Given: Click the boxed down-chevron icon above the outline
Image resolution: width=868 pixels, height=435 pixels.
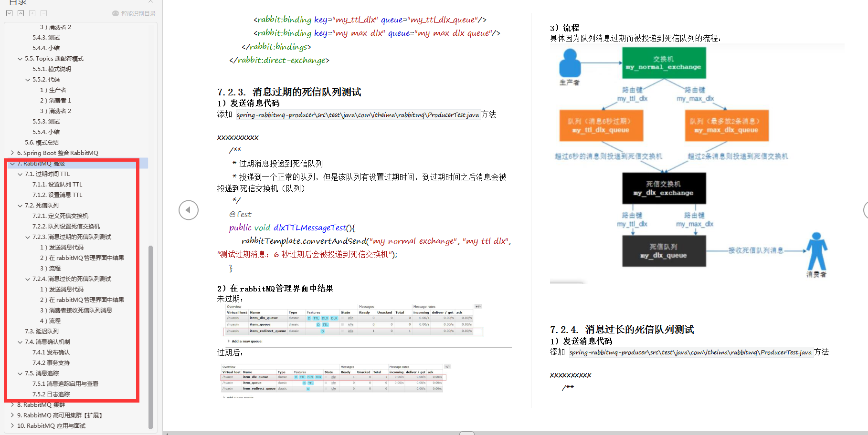Looking at the screenshot, I should click(10, 13).
